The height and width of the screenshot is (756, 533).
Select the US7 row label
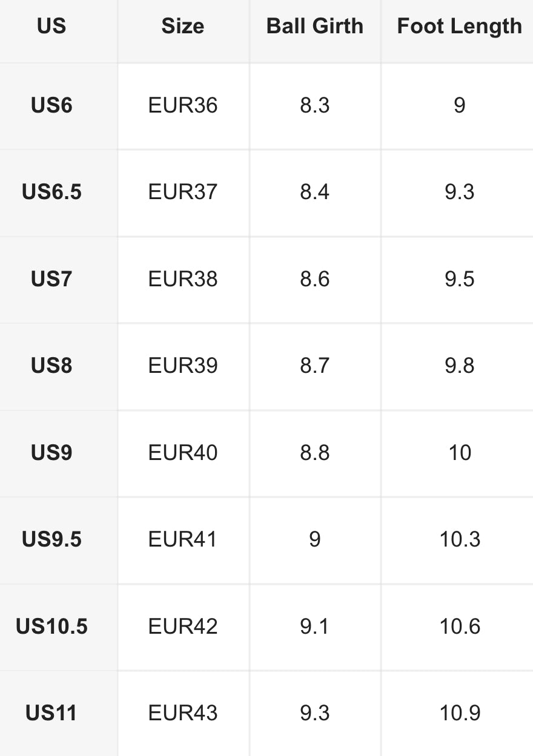point(51,279)
